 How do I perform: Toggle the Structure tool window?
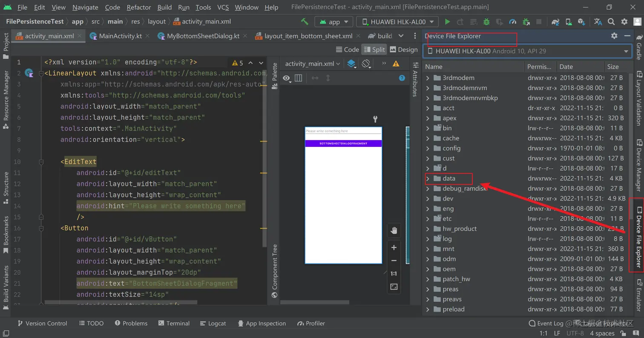(6, 187)
